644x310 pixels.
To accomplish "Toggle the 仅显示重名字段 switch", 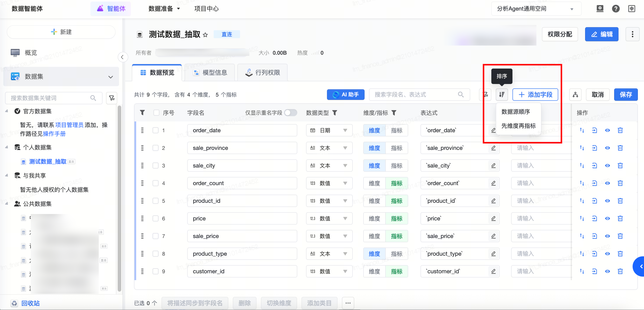I will point(290,113).
